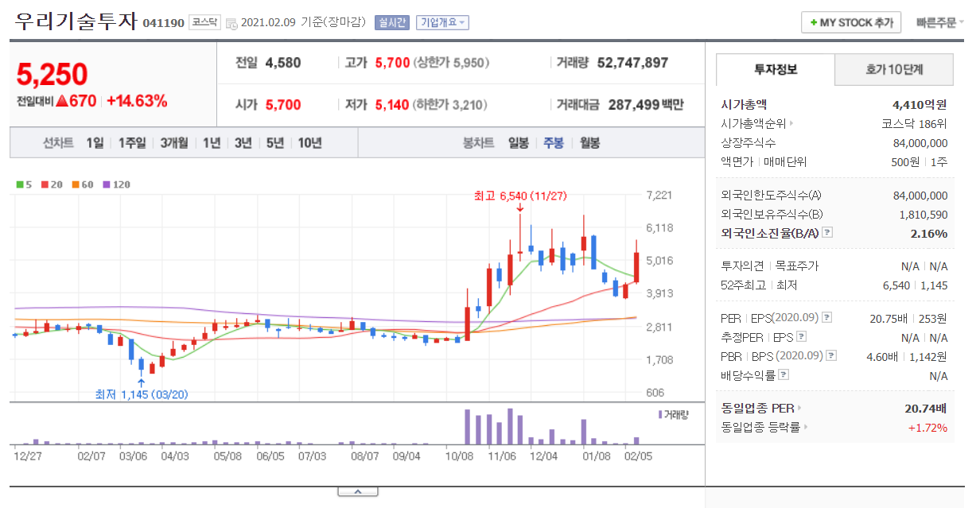This screenshot has height=508, width=980.
Task: Click the 거래량 volume legend marker
Action: pos(673,414)
